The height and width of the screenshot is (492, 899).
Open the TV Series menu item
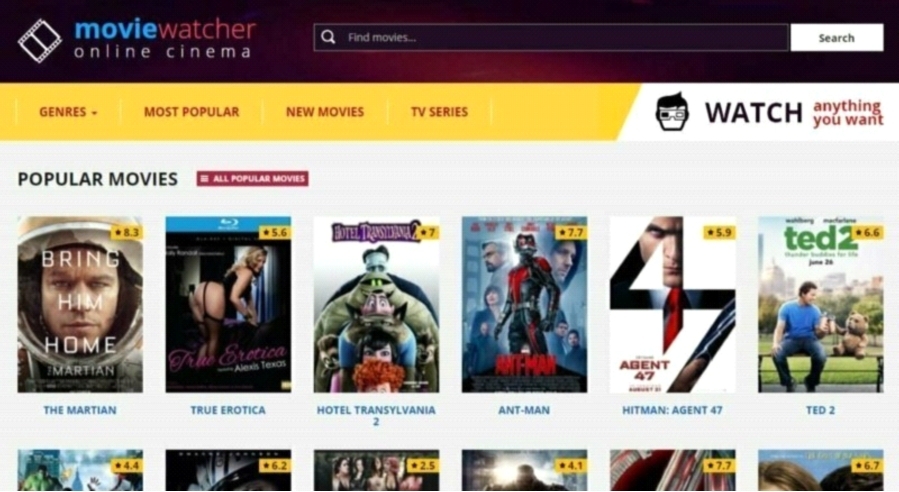pos(439,112)
